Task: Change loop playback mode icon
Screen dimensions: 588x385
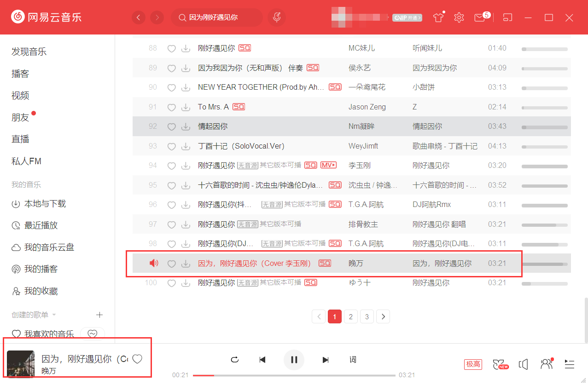Action: click(234, 360)
